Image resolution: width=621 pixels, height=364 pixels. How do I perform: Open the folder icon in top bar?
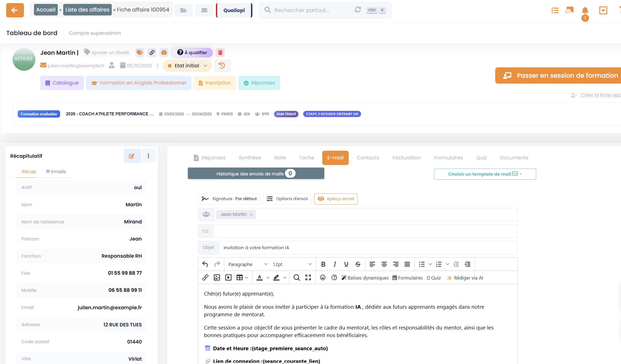pos(183,10)
